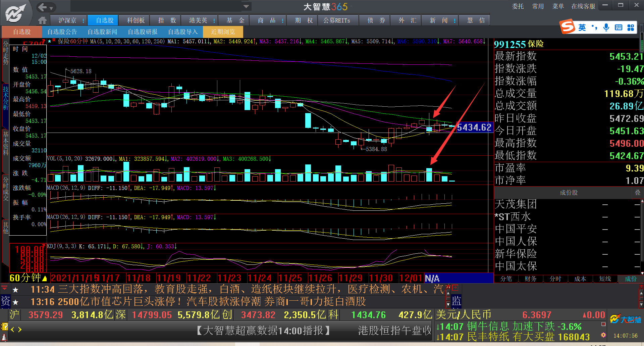The image size is (644, 346).
Task: Click the 成份股 column header
Action: pyautogui.click(x=569, y=193)
